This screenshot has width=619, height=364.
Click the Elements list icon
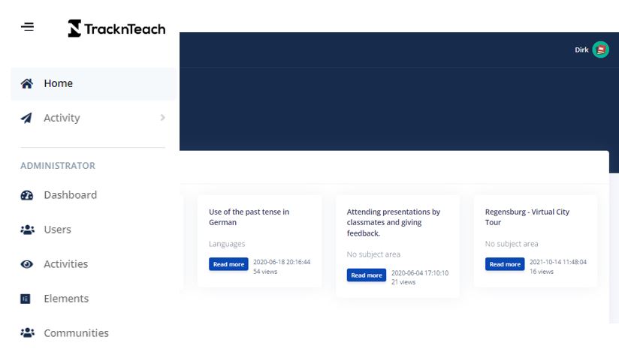point(26,299)
